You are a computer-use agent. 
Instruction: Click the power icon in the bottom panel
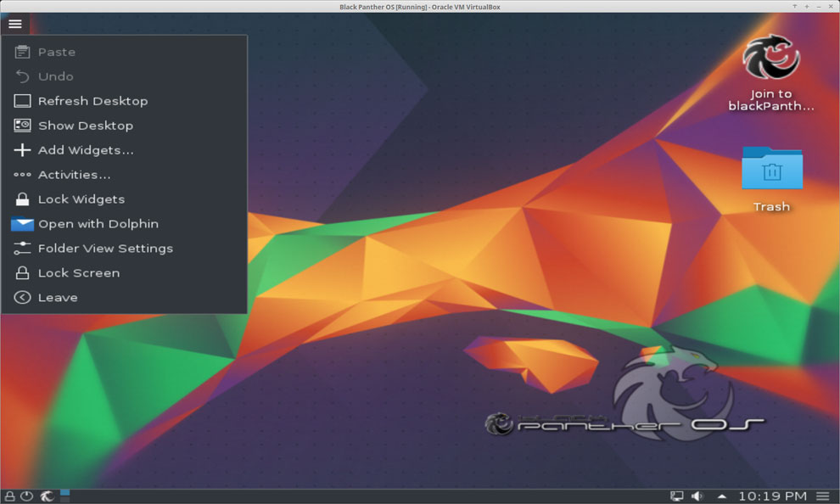27,496
